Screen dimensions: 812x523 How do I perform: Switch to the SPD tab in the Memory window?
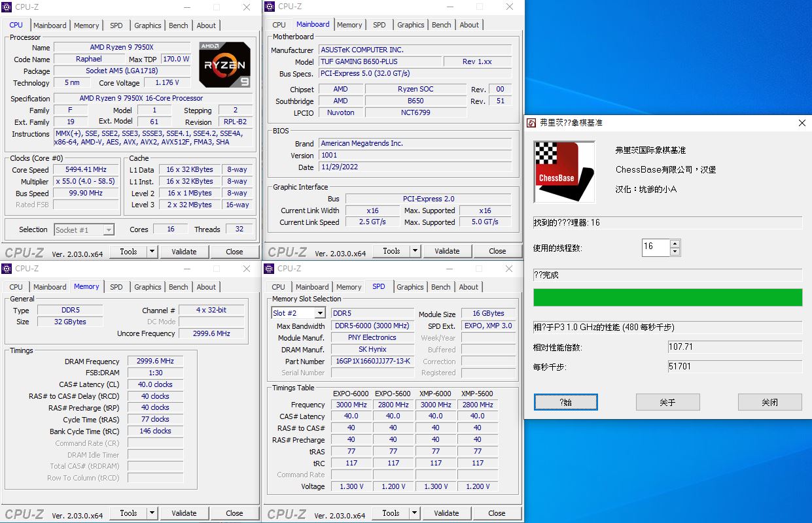[x=116, y=287]
